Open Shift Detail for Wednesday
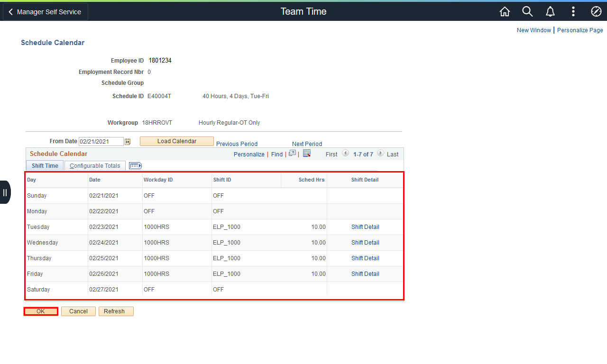Image resolution: width=607 pixels, height=364 pixels. click(x=365, y=243)
